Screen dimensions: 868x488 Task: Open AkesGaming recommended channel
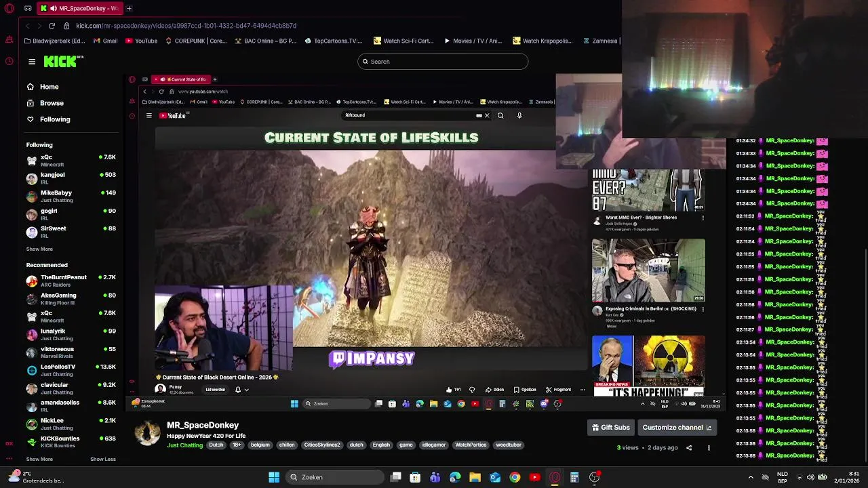pyautogui.click(x=71, y=299)
